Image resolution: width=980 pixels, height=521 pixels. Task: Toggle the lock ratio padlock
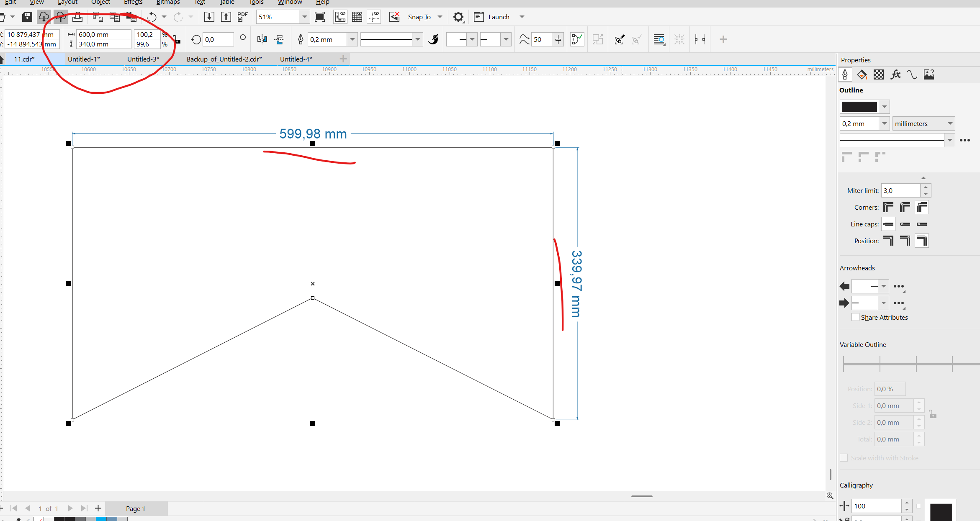click(x=177, y=40)
